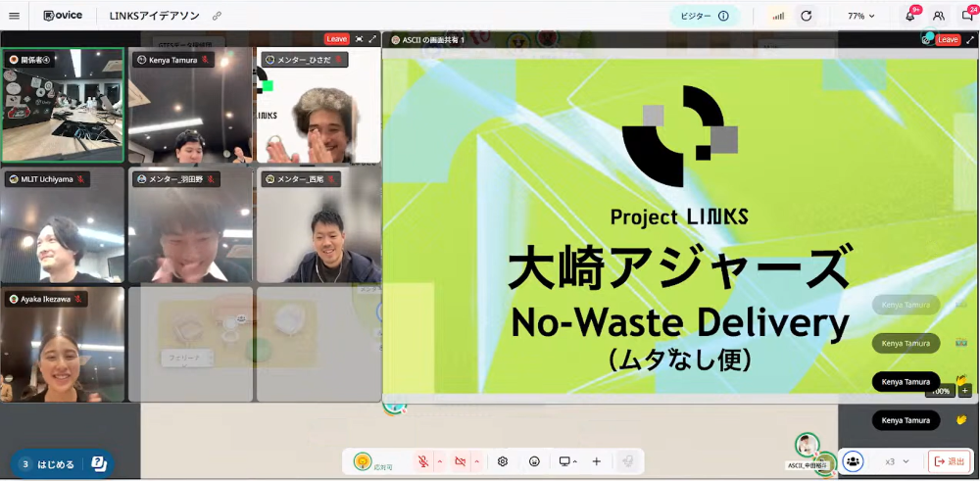The image size is (980, 481).
Task: Copy the LINKSアイデアソン space link
Action: point(217,16)
